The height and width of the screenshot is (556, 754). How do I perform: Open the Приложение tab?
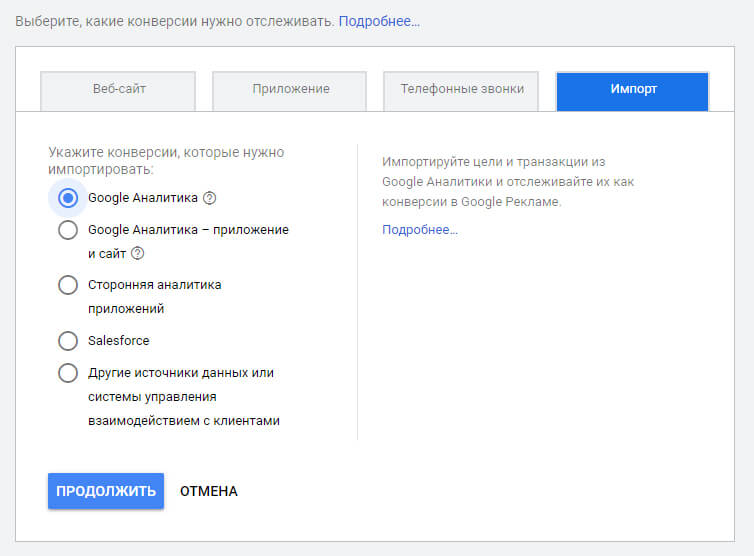tap(290, 90)
